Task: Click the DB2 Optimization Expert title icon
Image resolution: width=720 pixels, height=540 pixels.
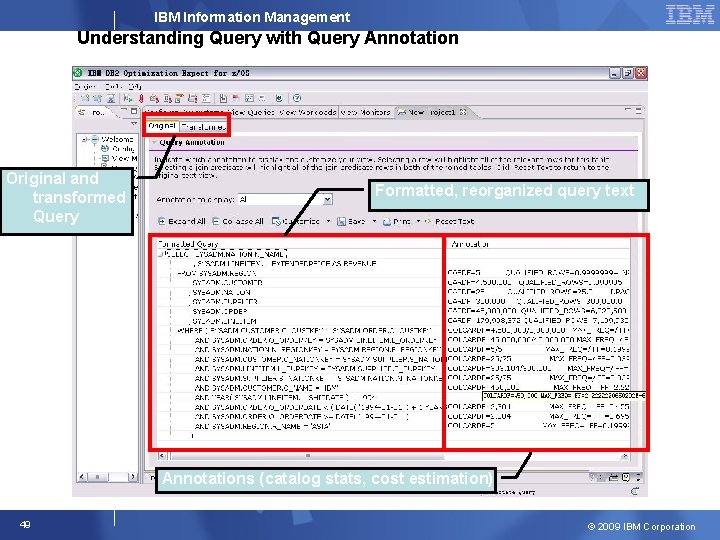Action: pos(78,73)
